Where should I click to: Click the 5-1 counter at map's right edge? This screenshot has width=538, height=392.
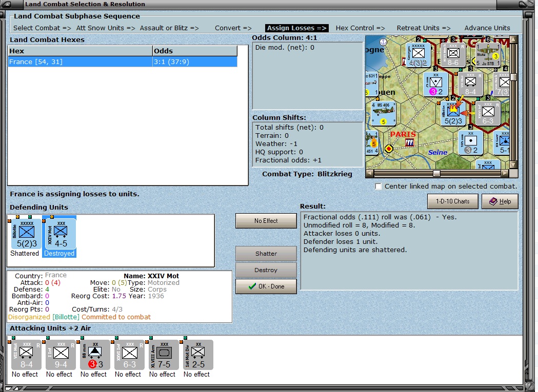click(x=502, y=142)
